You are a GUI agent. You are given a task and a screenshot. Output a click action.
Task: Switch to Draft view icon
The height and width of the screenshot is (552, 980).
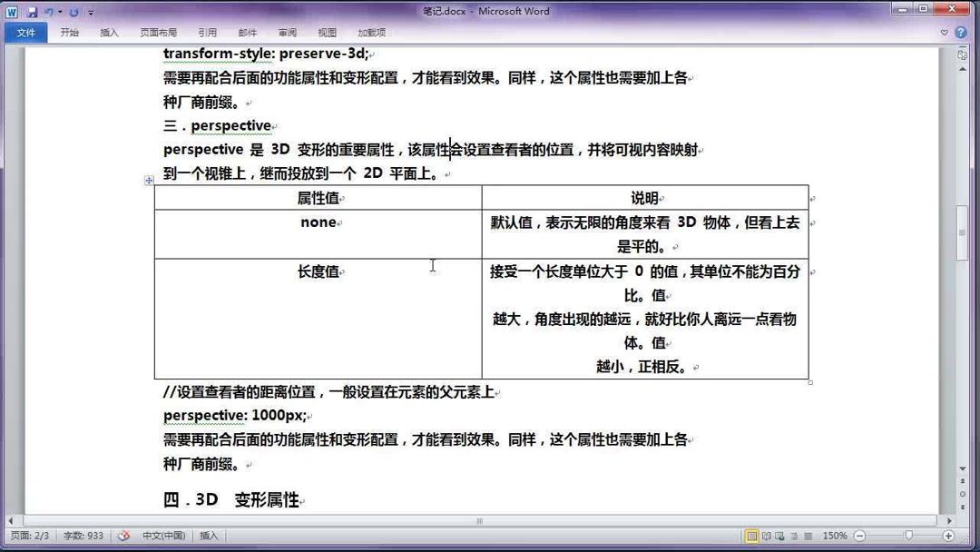point(808,536)
